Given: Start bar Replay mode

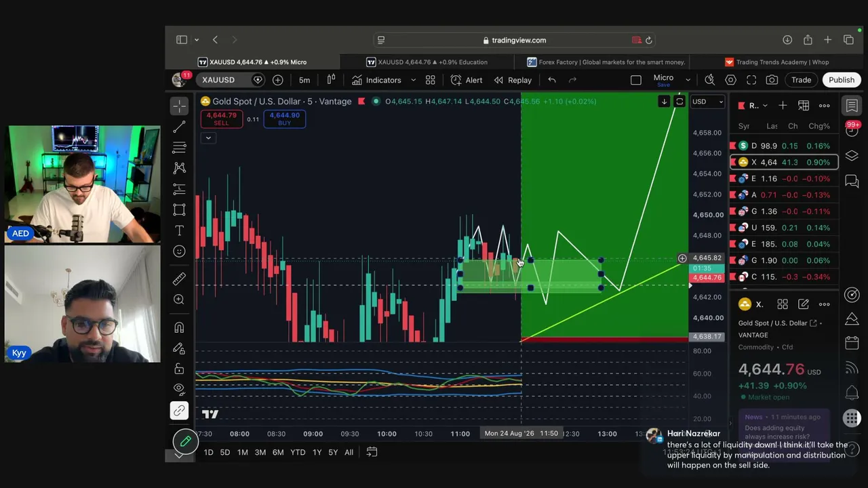Looking at the screenshot, I should coord(513,80).
